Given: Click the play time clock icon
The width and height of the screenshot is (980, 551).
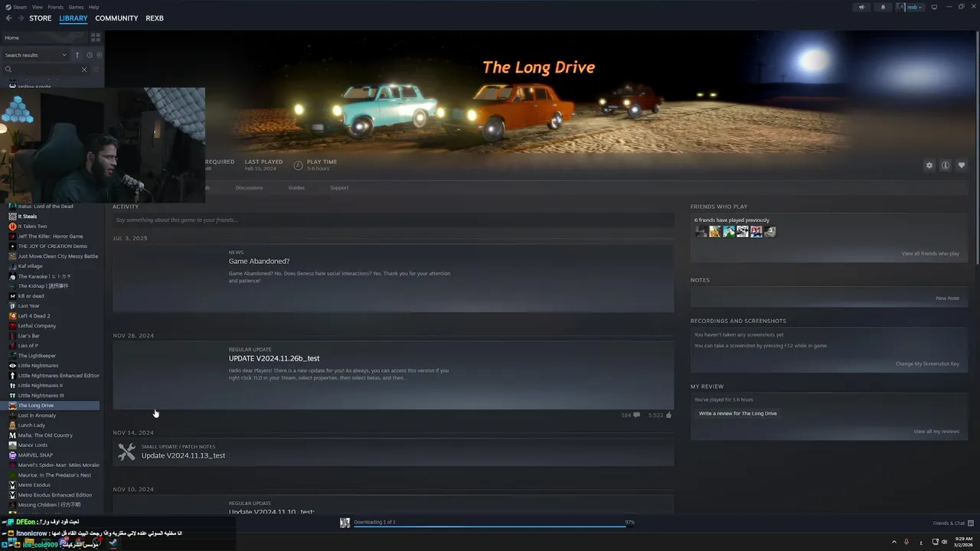Looking at the screenshot, I should pyautogui.click(x=299, y=165).
